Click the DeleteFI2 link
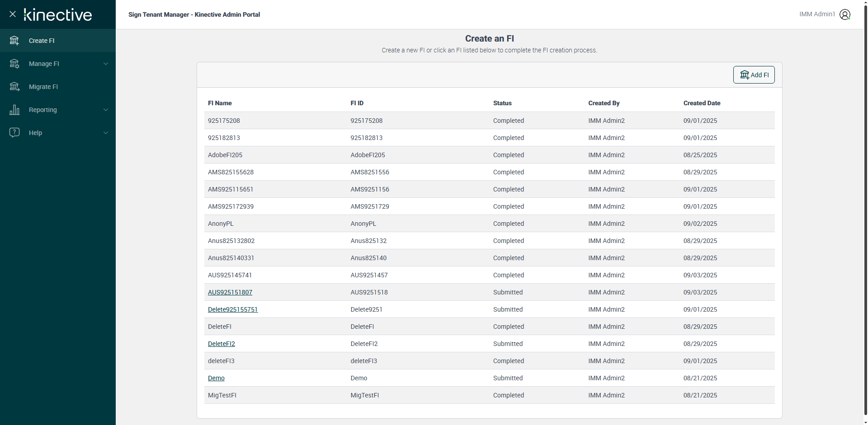868x425 pixels. tap(221, 344)
